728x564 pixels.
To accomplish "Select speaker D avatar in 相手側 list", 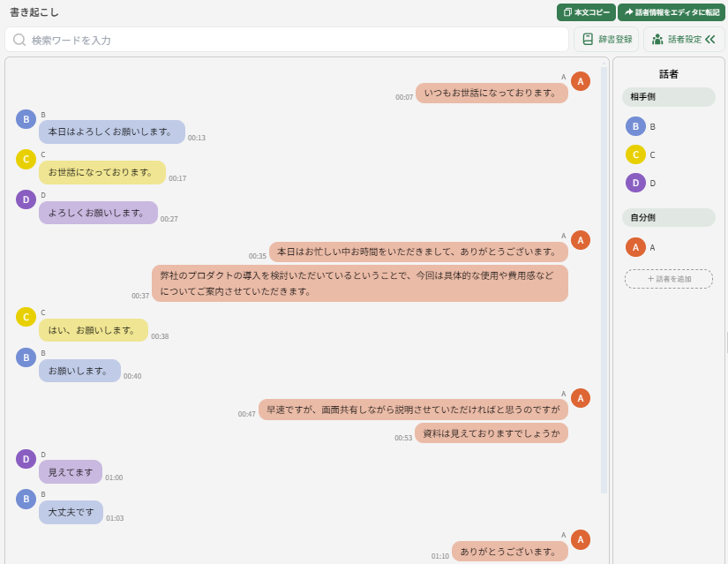I will (635, 183).
